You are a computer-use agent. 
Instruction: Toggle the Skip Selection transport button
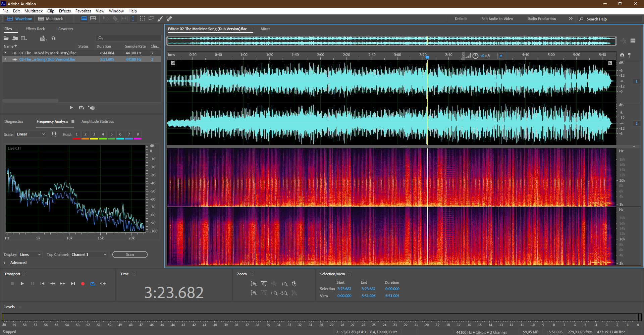pyautogui.click(x=103, y=284)
